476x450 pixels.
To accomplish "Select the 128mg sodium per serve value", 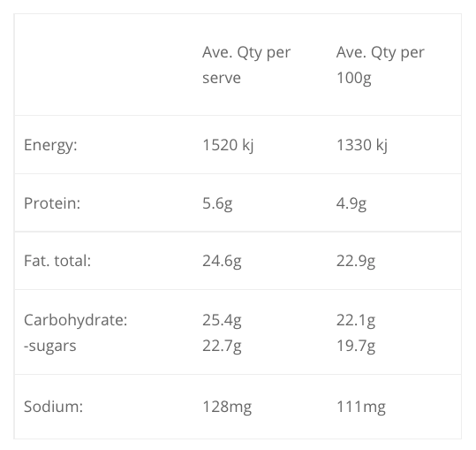I will pyautogui.click(x=227, y=407).
